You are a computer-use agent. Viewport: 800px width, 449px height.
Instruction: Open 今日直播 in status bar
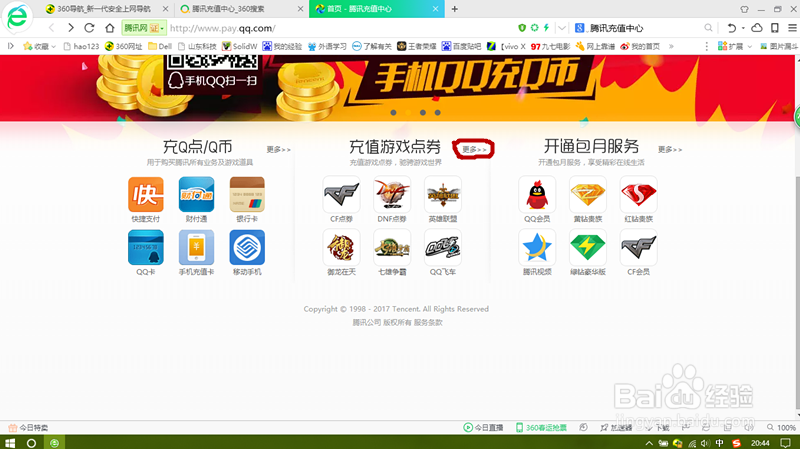click(483, 428)
